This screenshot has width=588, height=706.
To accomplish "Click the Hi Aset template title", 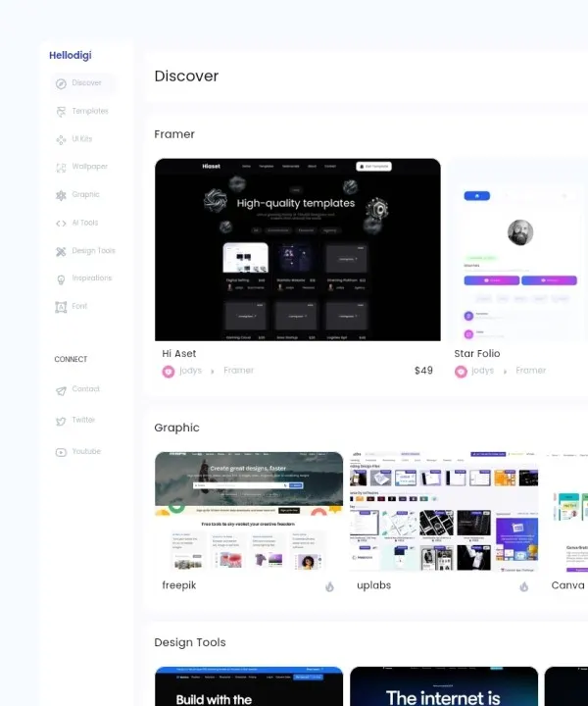I will [179, 354].
